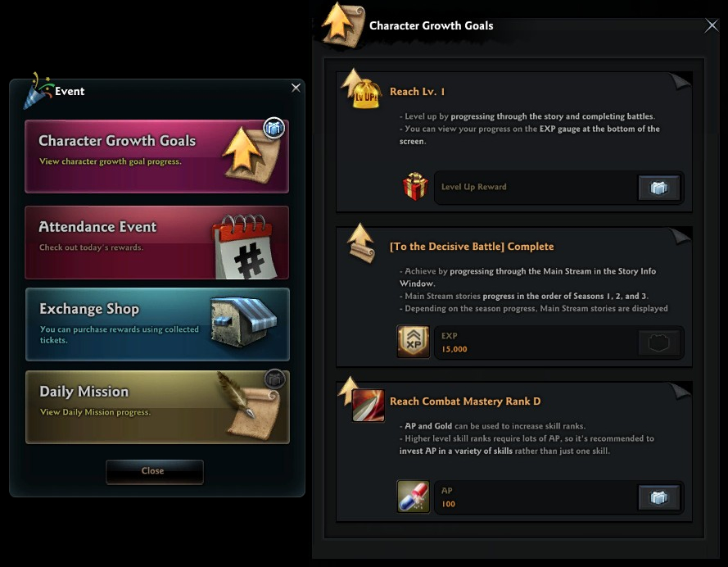Claim the AP 100 reward gift button
Image resolution: width=728 pixels, height=567 pixels.
[x=659, y=498]
